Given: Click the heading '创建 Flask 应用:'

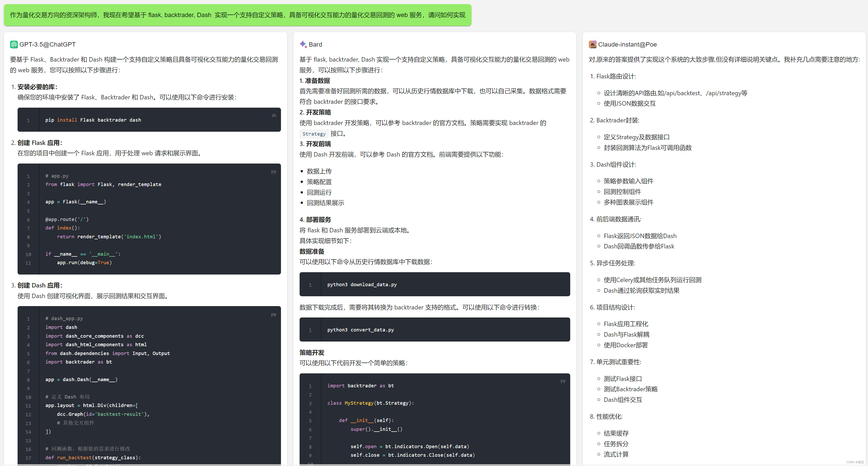Looking at the screenshot, I should (40, 143).
